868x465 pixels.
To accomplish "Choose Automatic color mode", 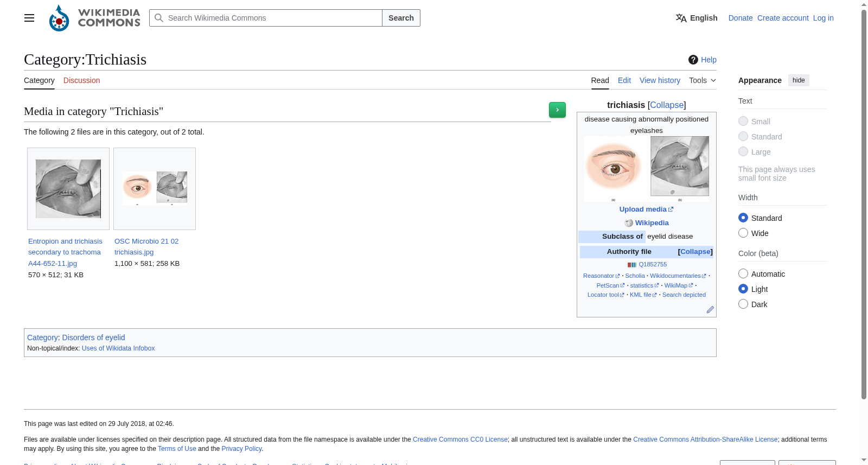I will 743,273.
